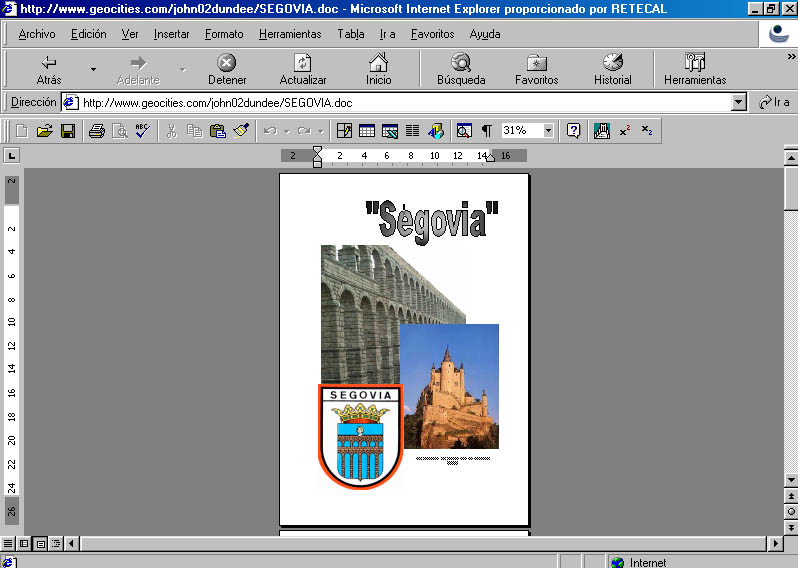Click the Redo arrow icon
Viewport: 798px width, 568px height.
304,131
